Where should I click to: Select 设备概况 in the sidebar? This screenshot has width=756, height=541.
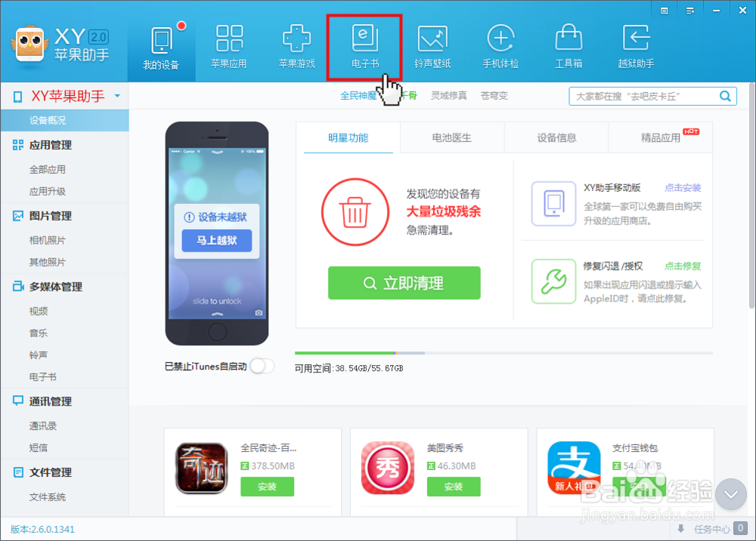[64, 120]
